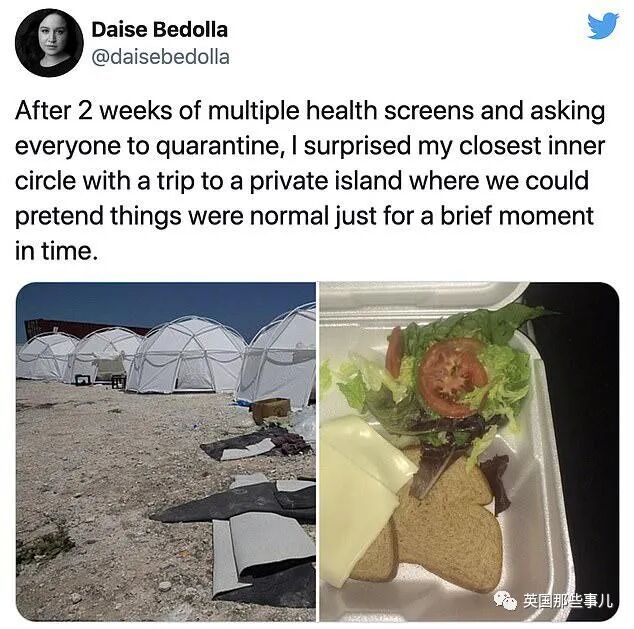Image resolution: width=634 pixels, height=629 pixels.
Task: Open the white dome tents photo
Action: click(x=166, y=452)
